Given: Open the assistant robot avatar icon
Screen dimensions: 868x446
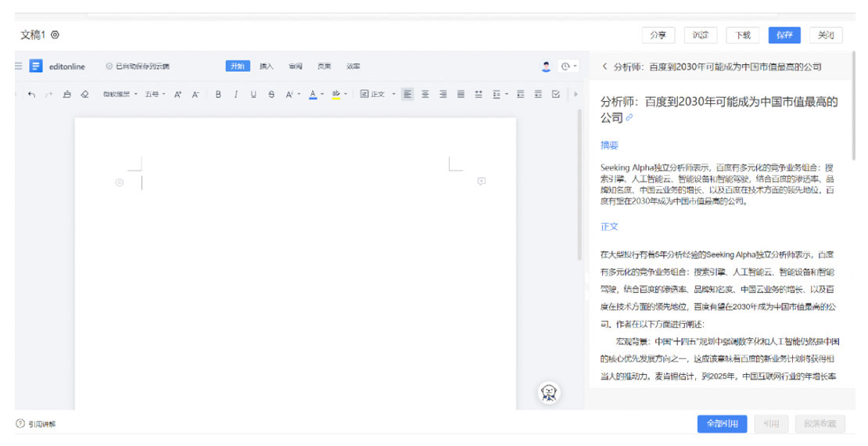Looking at the screenshot, I should click(550, 394).
